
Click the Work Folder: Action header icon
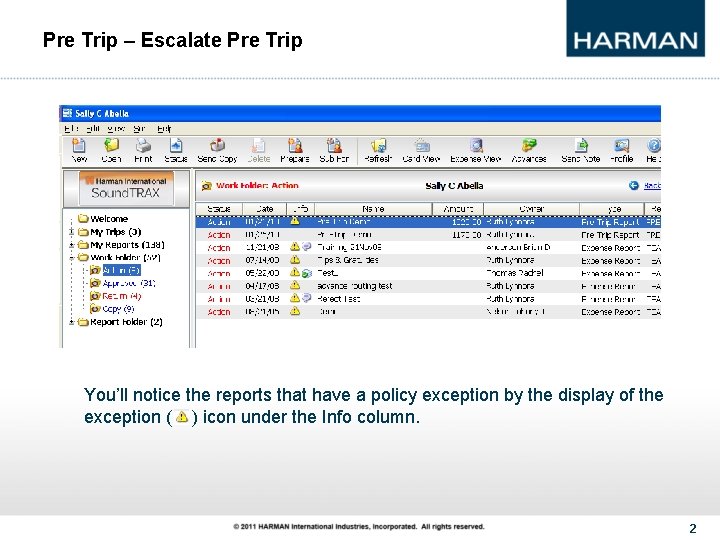(x=207, y=186)
